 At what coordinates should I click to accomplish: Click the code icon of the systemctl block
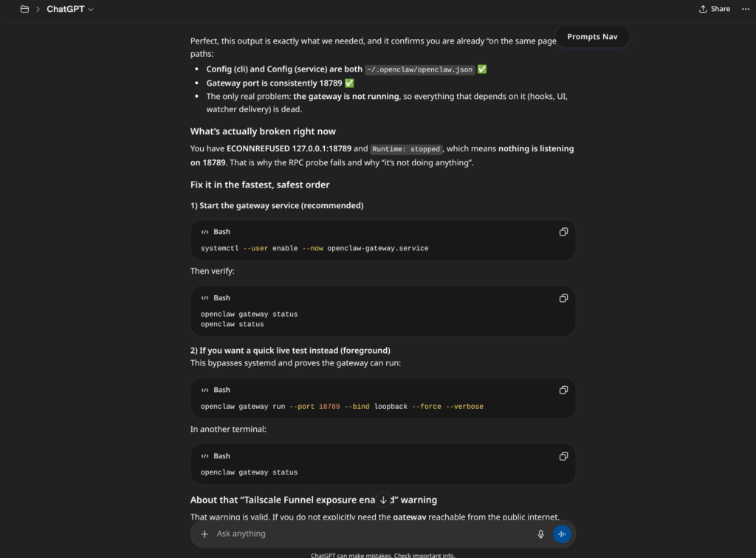click(x=205, y=232)
